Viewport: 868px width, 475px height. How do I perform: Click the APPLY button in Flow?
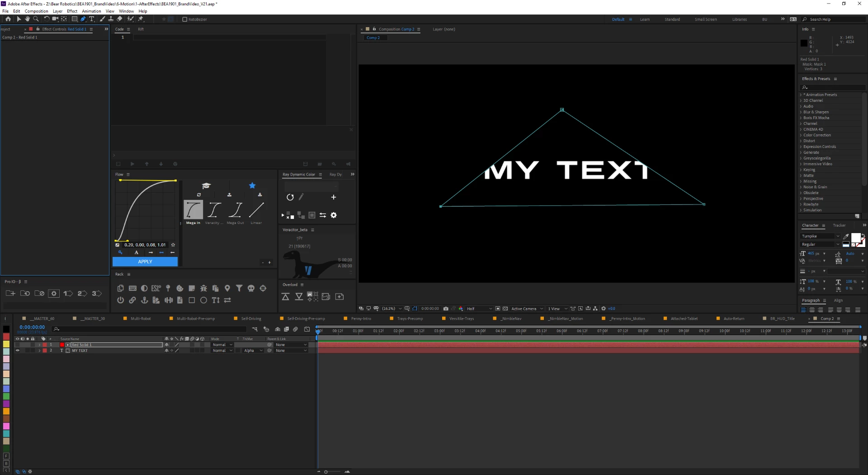[x=145, y=261]
